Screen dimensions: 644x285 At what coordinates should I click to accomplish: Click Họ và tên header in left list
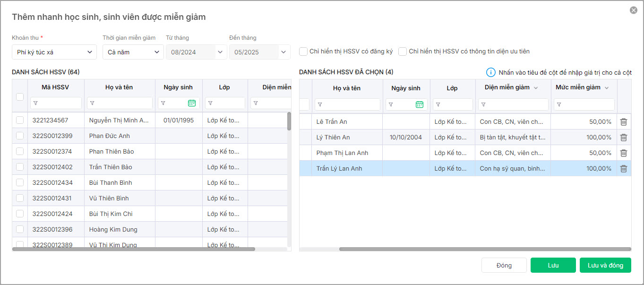pyautogui.click(x=119, y=87)
